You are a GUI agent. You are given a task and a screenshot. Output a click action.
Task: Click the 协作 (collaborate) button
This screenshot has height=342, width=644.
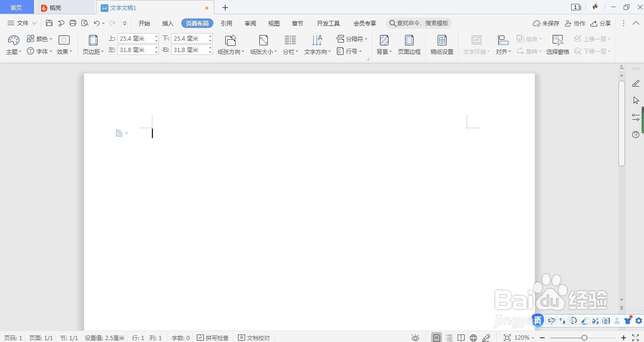pyautogui.click(x=575, y=23)
